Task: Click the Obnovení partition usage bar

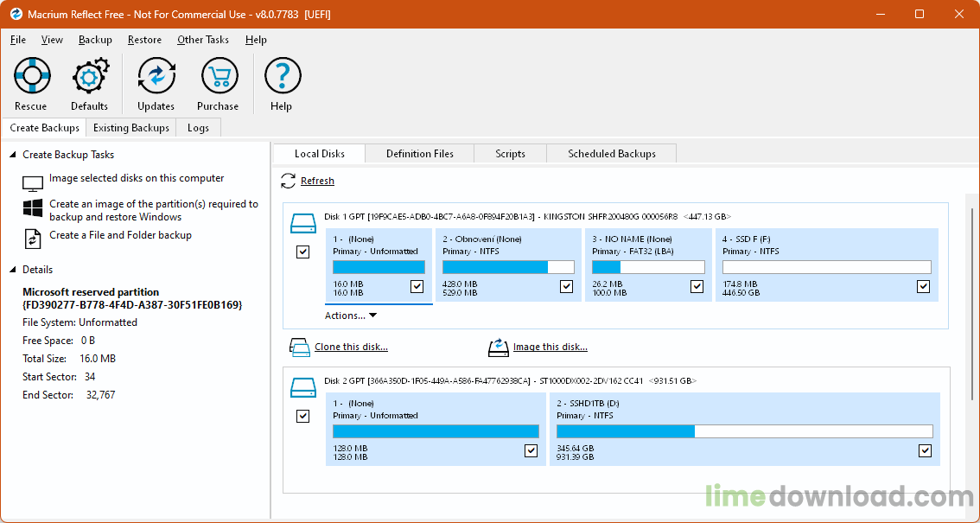Action: coord(508,267)
